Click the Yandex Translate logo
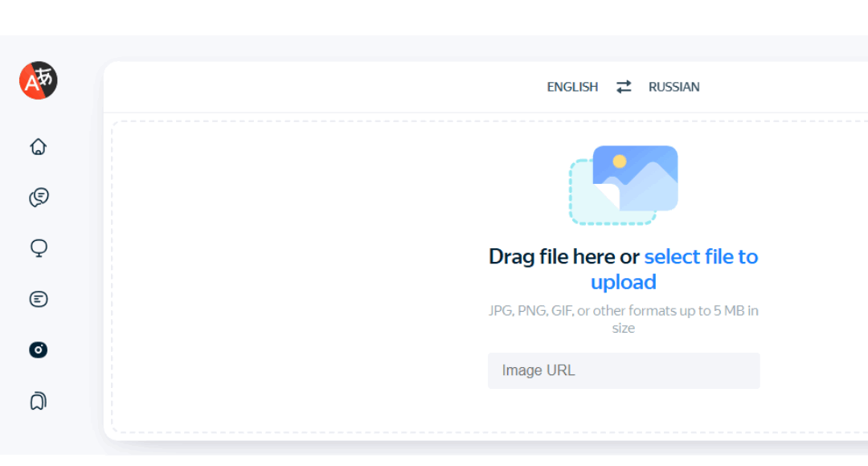 click(38, 80)
